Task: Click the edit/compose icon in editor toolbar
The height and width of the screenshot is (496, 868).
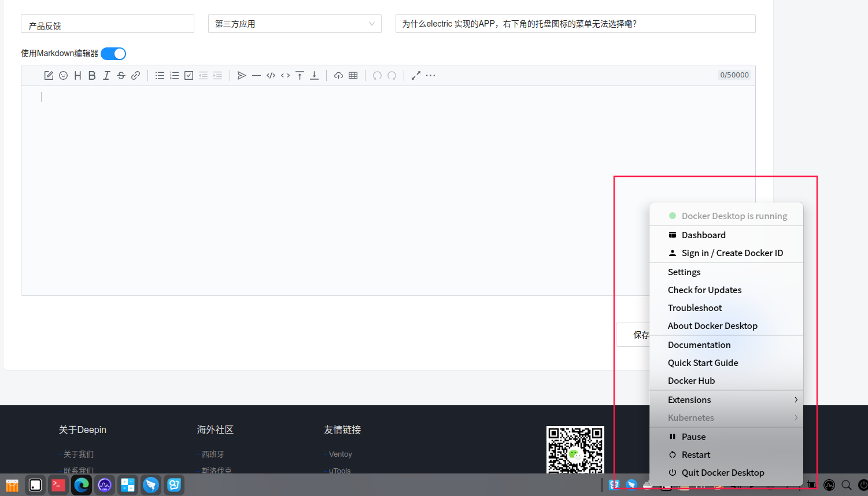Action: point(49,76)
